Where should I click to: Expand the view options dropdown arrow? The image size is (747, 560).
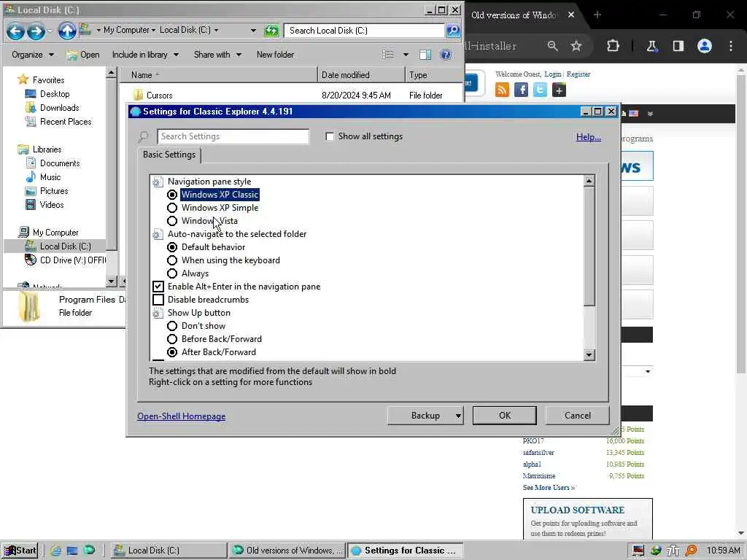[x=406, y=55]
